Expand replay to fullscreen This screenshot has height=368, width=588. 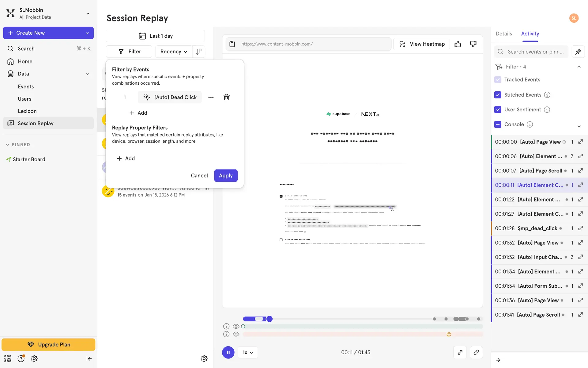coord(460,352)
